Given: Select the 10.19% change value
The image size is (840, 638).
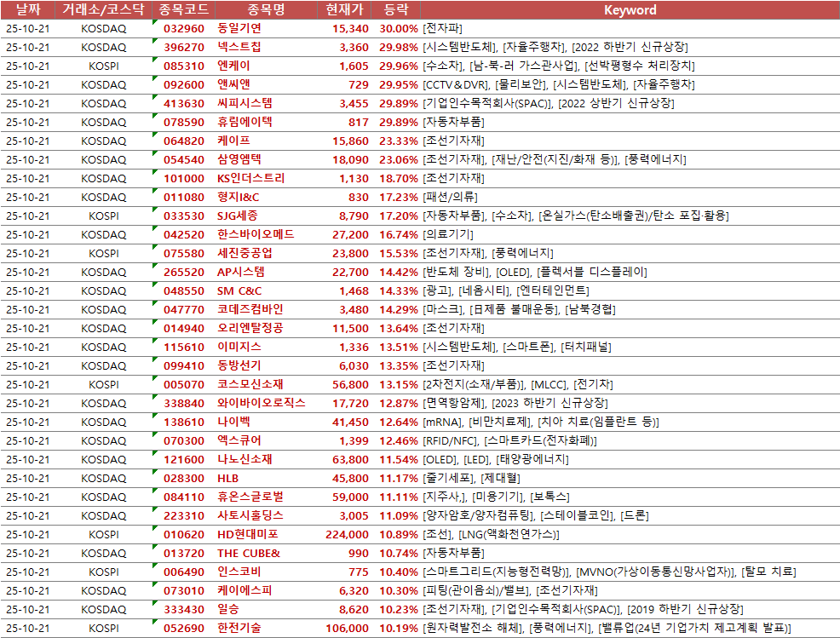Looking at the screenshot, I should [399, 629].
